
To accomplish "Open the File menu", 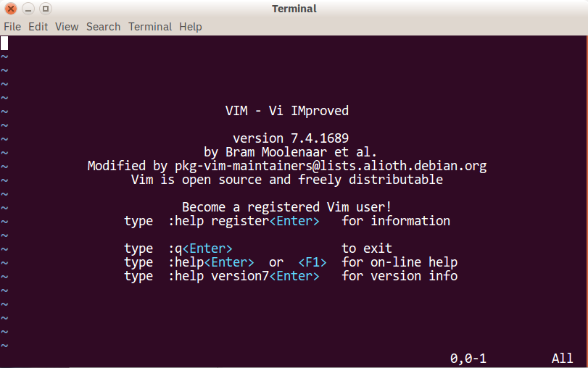I will [x=12, y=27].
